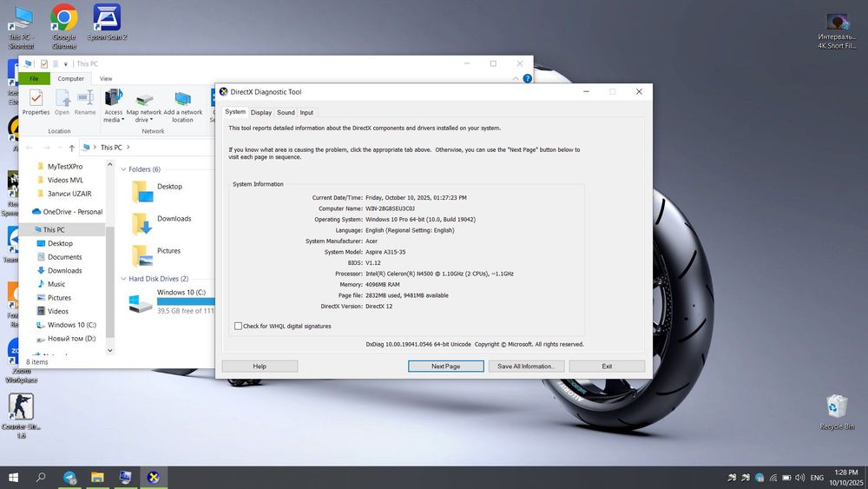Click the Properties icon in File Explorer ribbon
Viewport: 868px width, 489px height.
(x=36, y=102)
